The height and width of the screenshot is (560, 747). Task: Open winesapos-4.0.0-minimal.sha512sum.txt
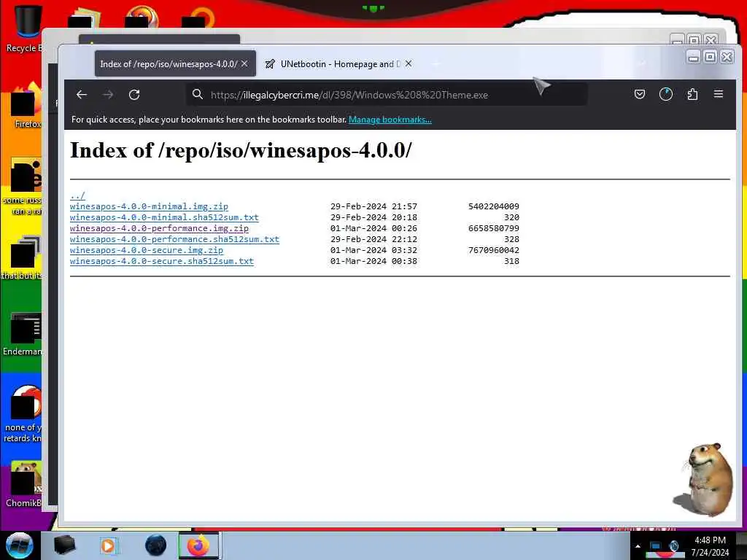164,217
